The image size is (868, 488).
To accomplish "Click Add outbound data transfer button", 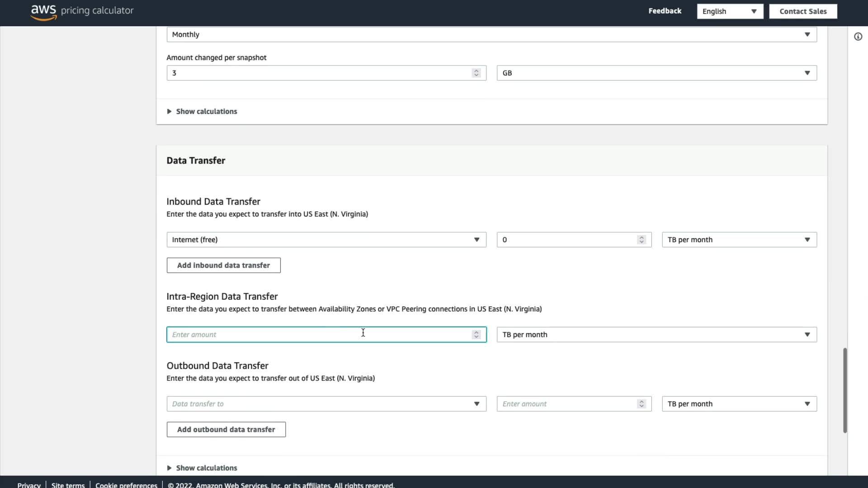I will (x=226, y=430).
